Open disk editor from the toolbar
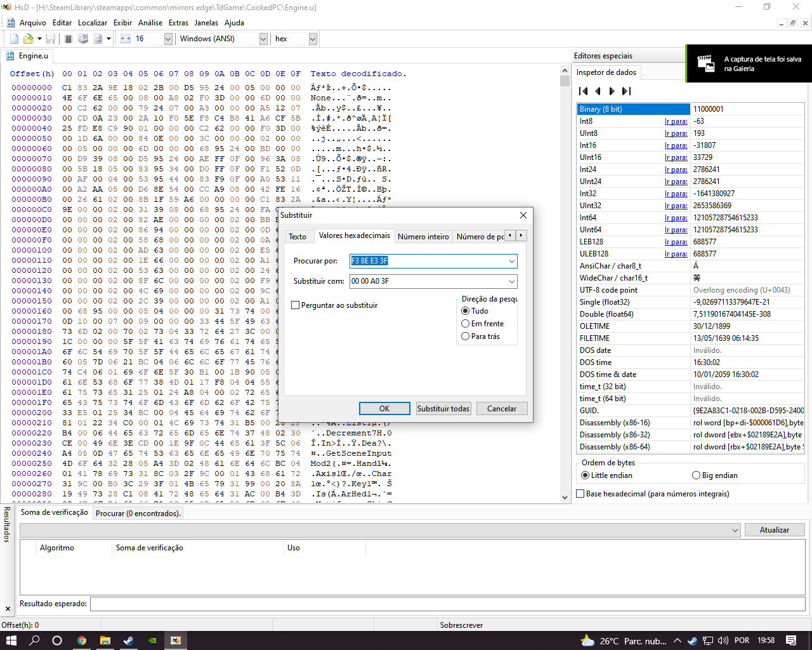The width and height of the screenshot is (812, 650). click(x=83, y=39)
